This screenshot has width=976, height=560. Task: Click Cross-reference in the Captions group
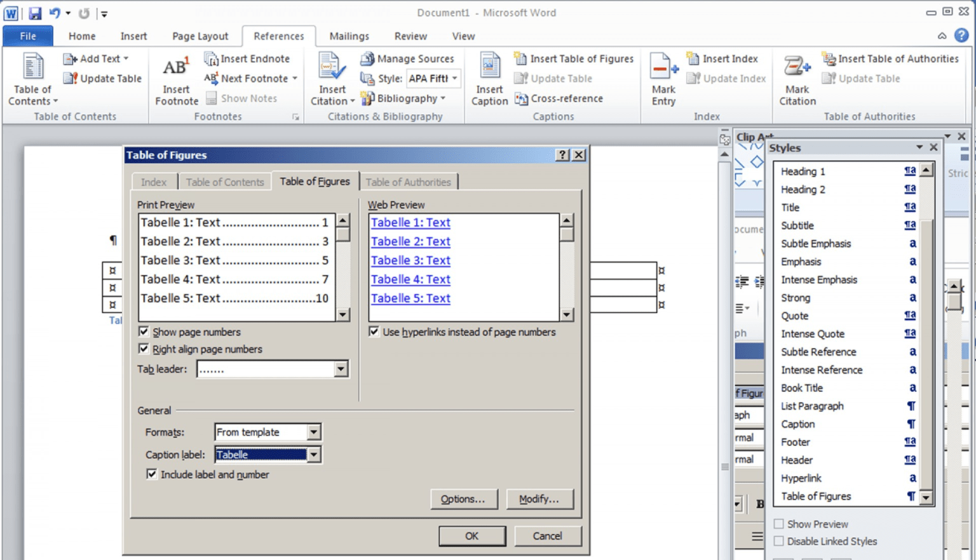(x=559, y=98)
